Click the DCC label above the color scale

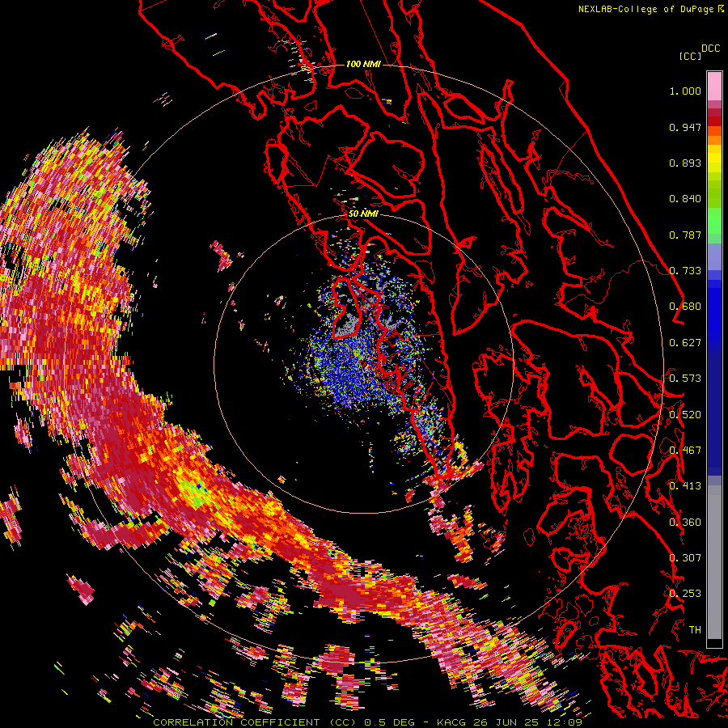tap(710, 49)
